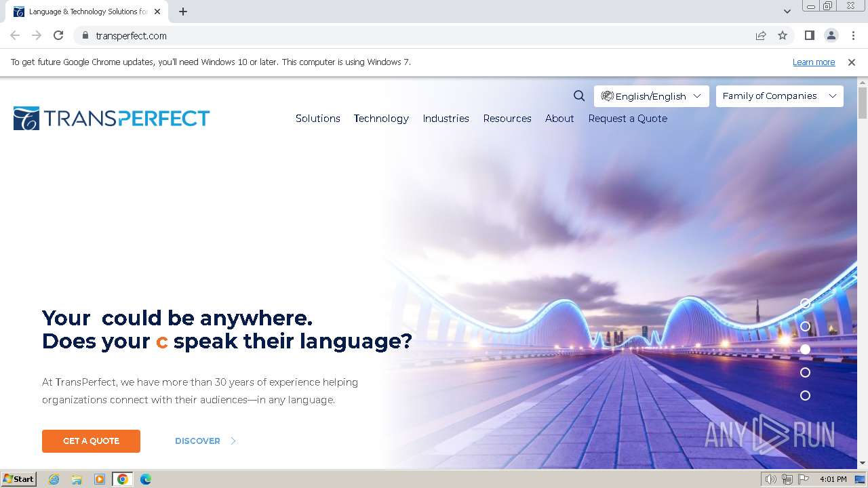Open the Windows Start button
This screenshot has height=488, width=868.
point(18,479)
